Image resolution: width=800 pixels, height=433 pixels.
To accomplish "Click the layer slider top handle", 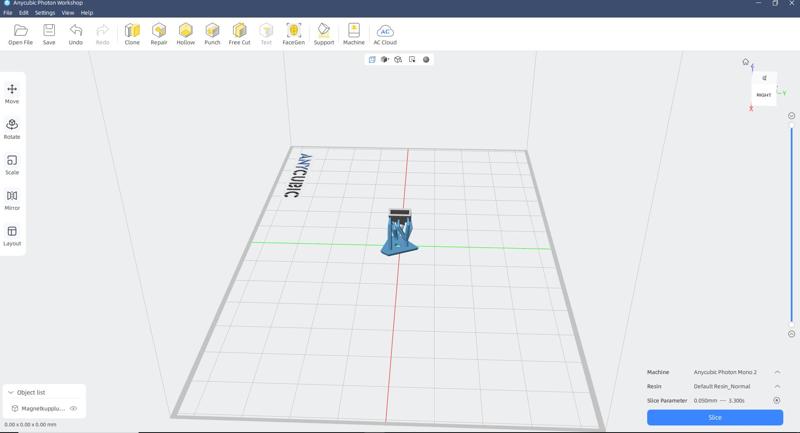I will coord(791,125).
